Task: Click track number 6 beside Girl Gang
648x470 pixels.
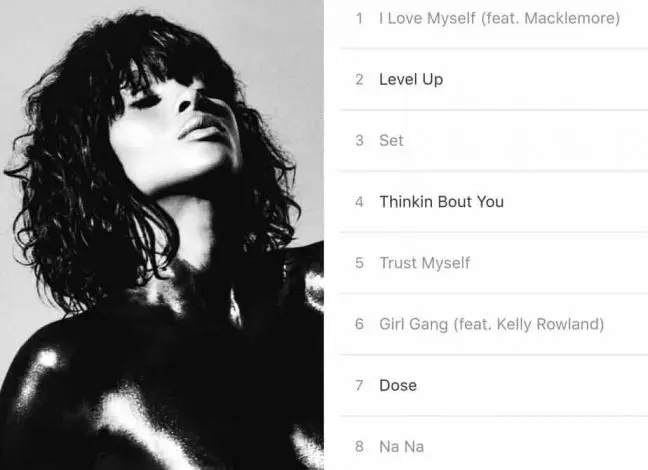Action: [360, 324]
